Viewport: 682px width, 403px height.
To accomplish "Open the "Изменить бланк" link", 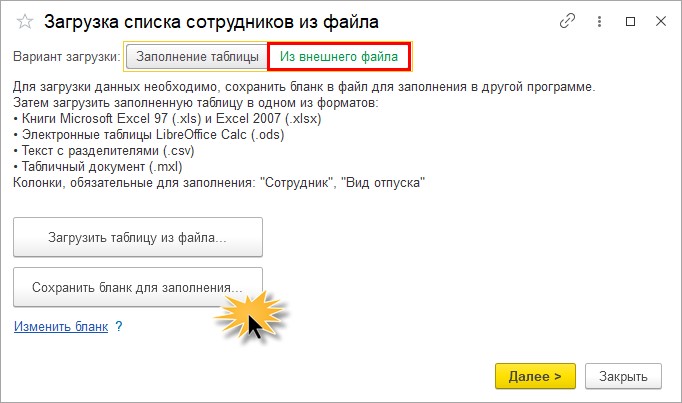I will point(61,326).
